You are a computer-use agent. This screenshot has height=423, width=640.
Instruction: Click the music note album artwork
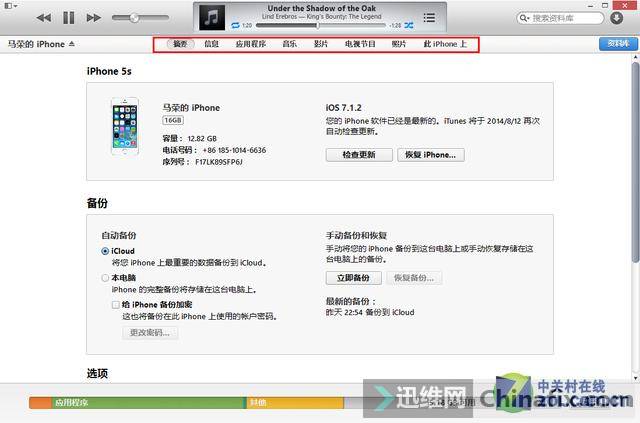click(212, 18)
